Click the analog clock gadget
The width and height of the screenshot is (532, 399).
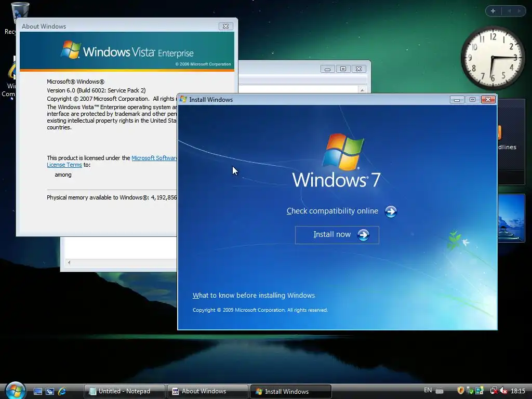(493, 58)
